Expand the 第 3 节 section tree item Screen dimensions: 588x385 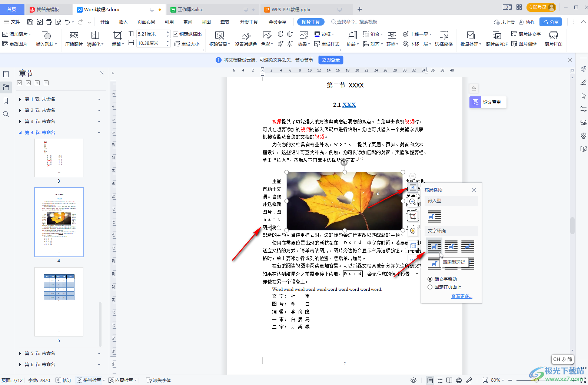click(20, 122)
